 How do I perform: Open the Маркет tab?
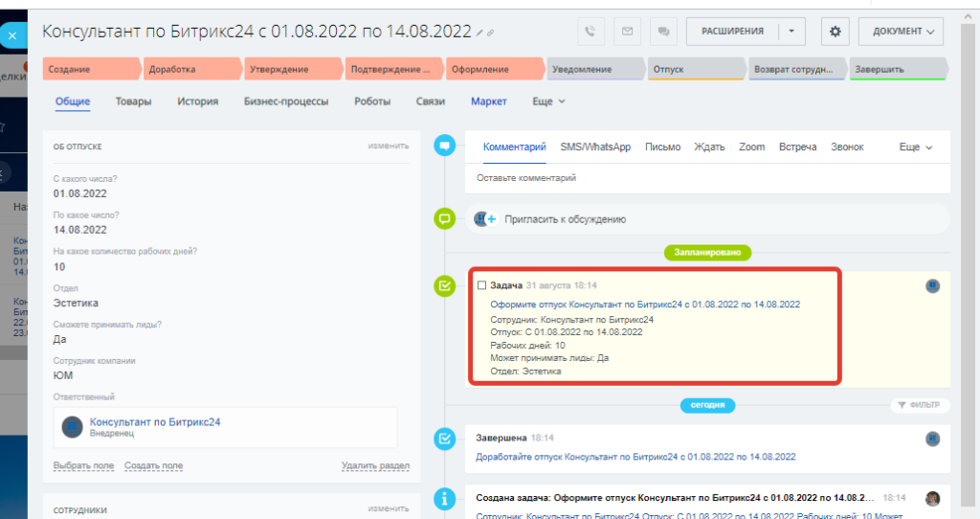coord(489,102)
